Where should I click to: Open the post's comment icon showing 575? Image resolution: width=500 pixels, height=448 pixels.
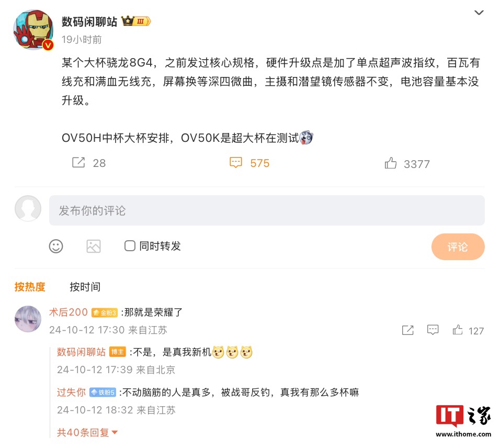pos(236,162)
